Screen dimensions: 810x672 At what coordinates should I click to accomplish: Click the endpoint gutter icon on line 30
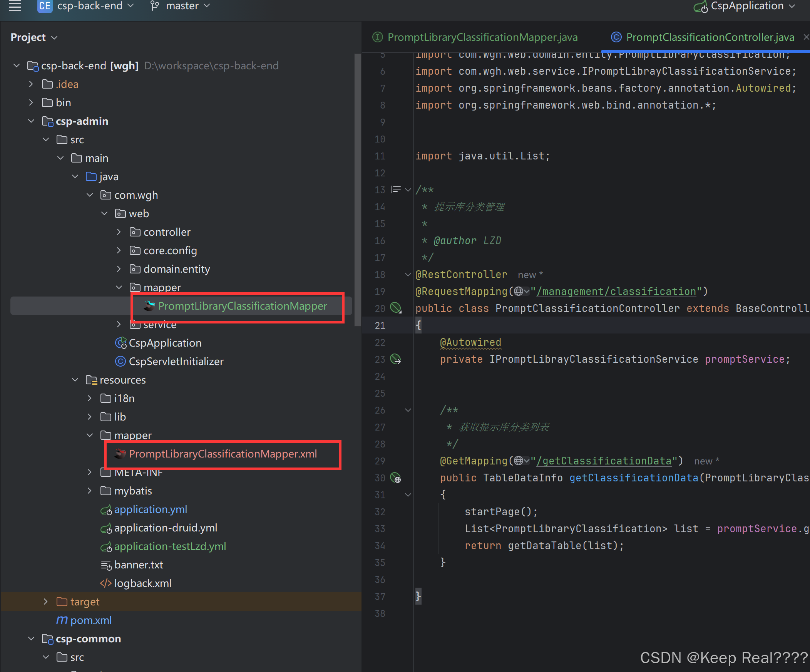coord(395,478)
